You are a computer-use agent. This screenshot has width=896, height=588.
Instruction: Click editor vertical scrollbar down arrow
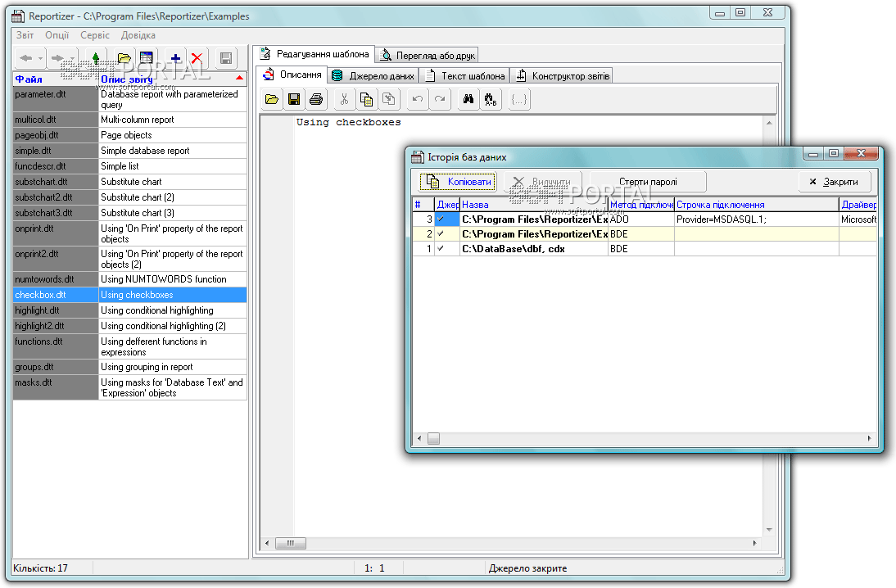tap(769, 530)
